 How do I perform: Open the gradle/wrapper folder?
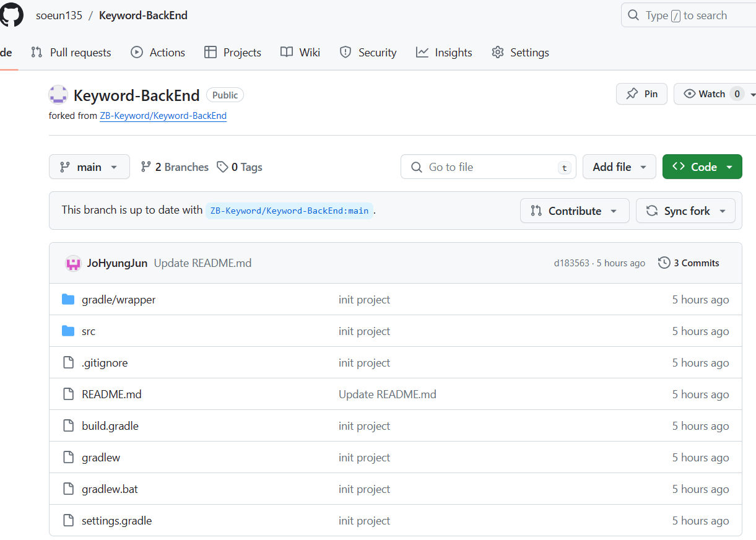119,300
